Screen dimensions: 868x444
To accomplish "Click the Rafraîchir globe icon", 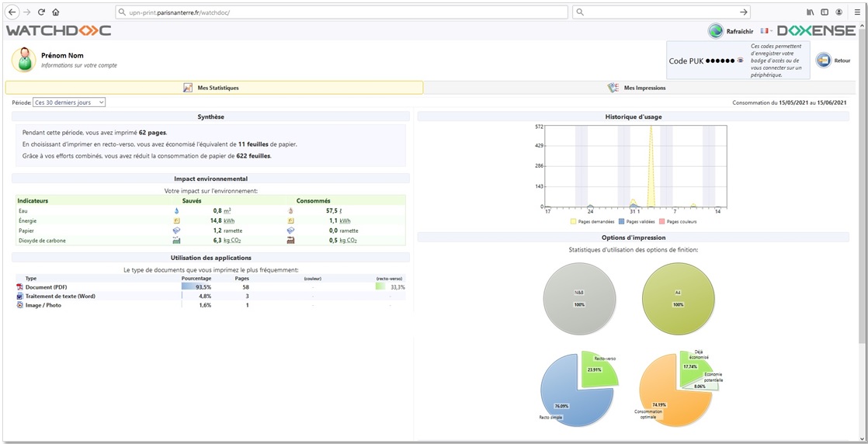I will [x=715, y=31].
